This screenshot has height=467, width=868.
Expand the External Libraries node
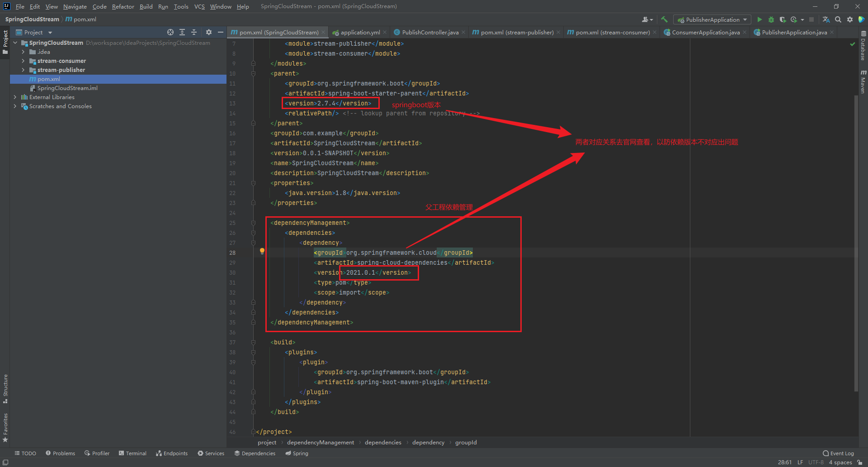pos(15,97)
